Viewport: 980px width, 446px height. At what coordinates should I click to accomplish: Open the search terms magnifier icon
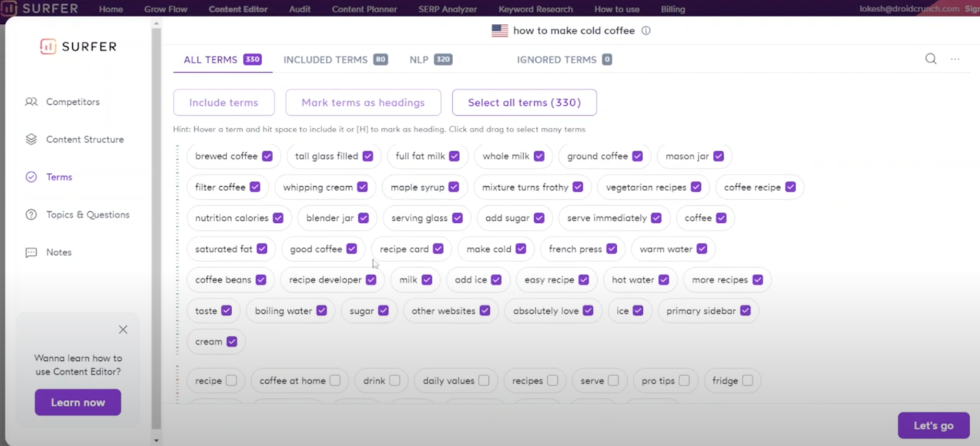coord(930,59)
